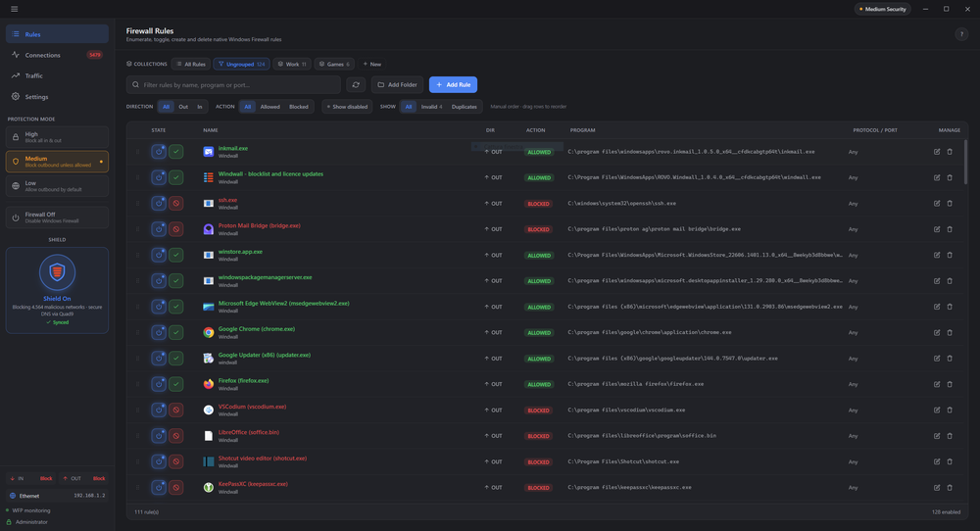Select Firewall Off mode
The image size is (980, 531).
57,217
